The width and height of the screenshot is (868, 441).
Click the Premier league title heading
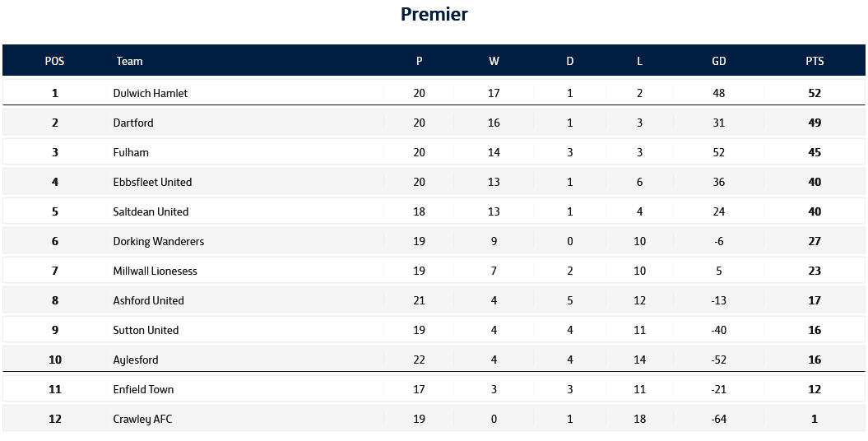(x=434, y=14)
